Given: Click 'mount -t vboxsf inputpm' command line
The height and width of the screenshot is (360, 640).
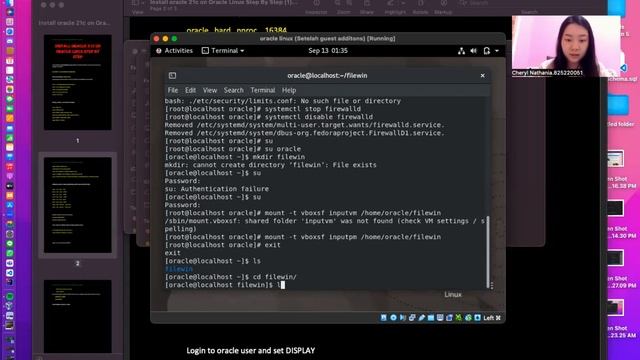Looking at the screenshot, I should [x=303, y=237].
